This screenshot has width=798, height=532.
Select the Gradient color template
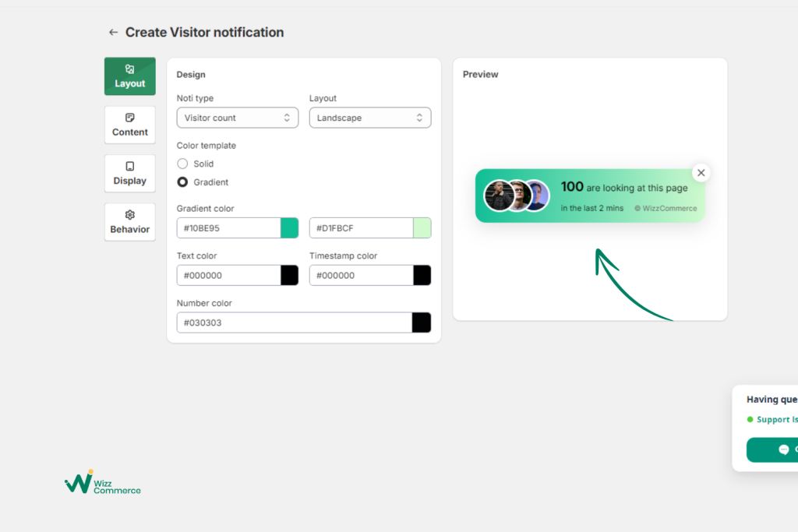[x=182, y=182]
